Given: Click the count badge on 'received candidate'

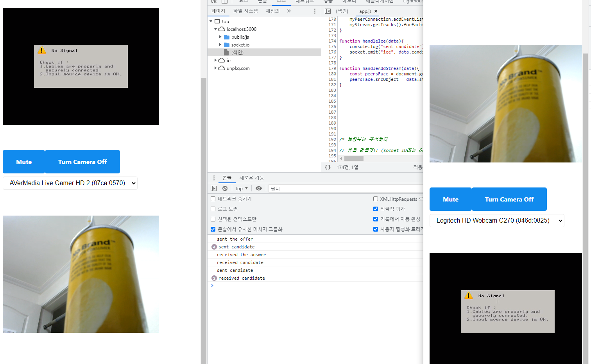Looking at the screenshot, I should [214, 278].
